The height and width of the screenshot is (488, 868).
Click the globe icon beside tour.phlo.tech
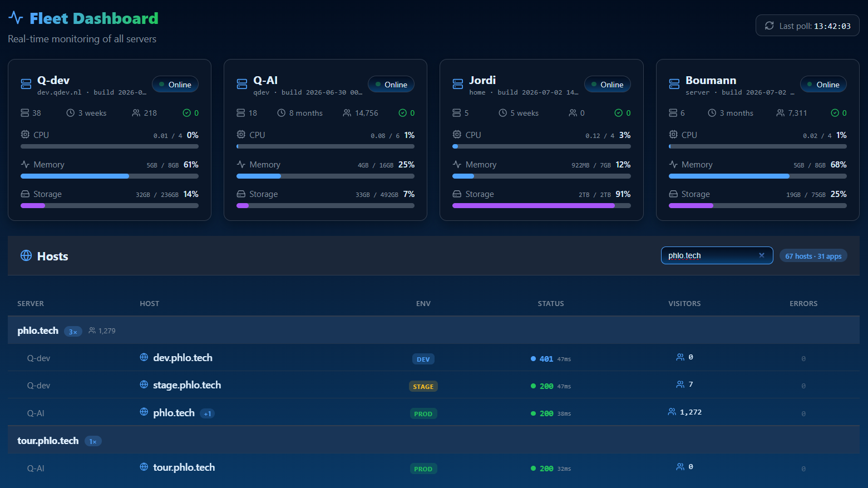[144, 467]
